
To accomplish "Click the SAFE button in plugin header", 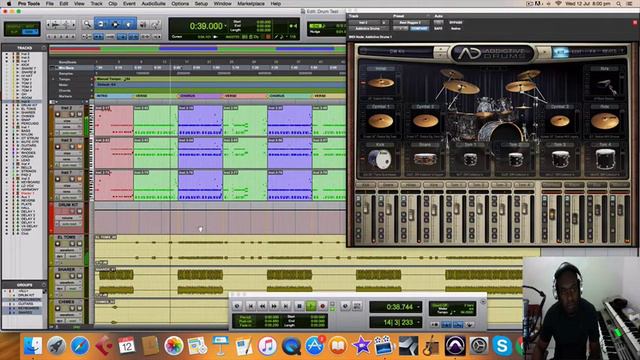I will (438, 29).
